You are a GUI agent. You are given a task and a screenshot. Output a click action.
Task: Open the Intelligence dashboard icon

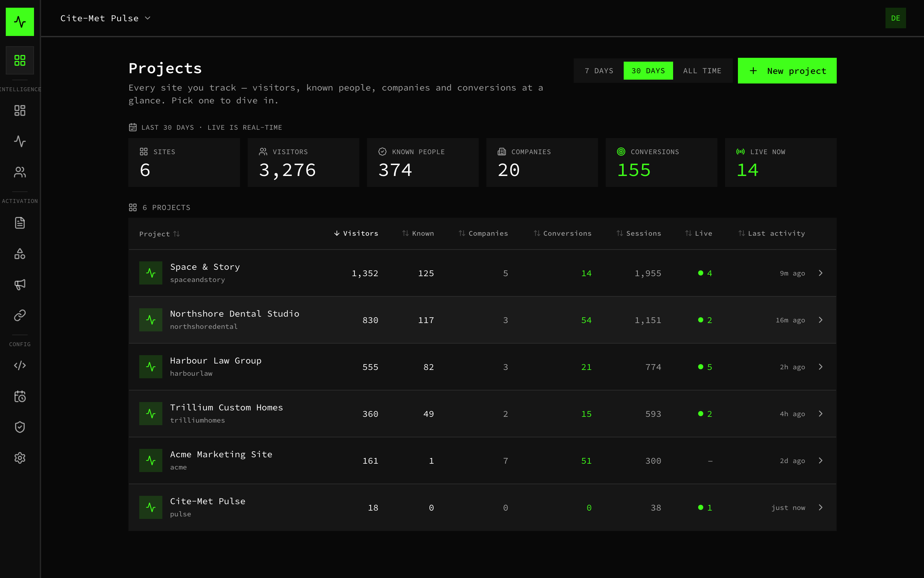(20, 110)
